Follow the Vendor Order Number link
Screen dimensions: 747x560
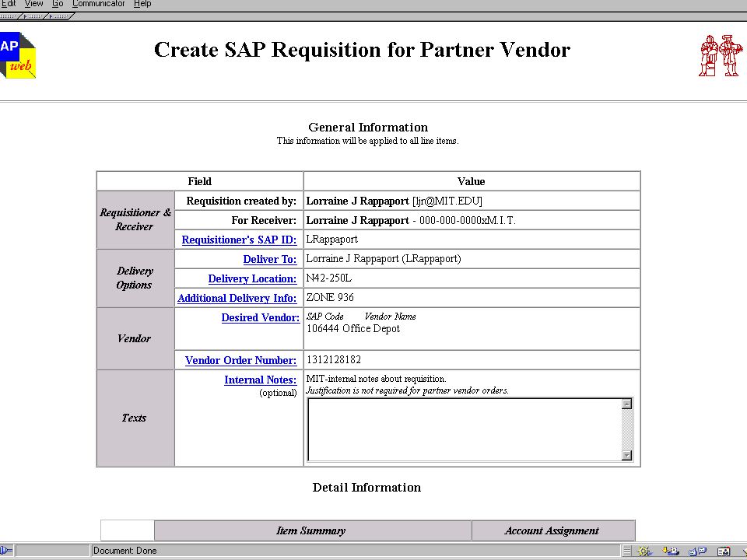pos(241,360)
